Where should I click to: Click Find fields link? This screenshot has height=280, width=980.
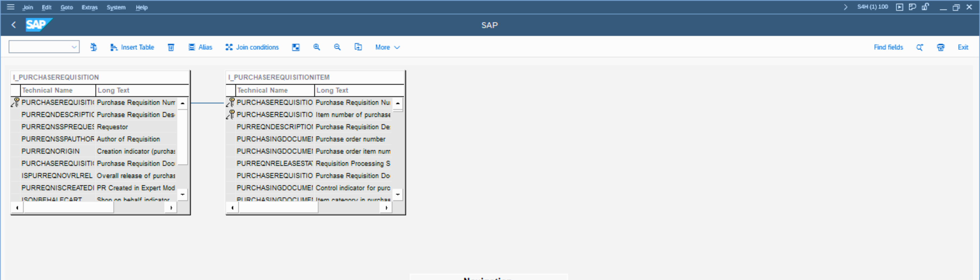point(888,47)
